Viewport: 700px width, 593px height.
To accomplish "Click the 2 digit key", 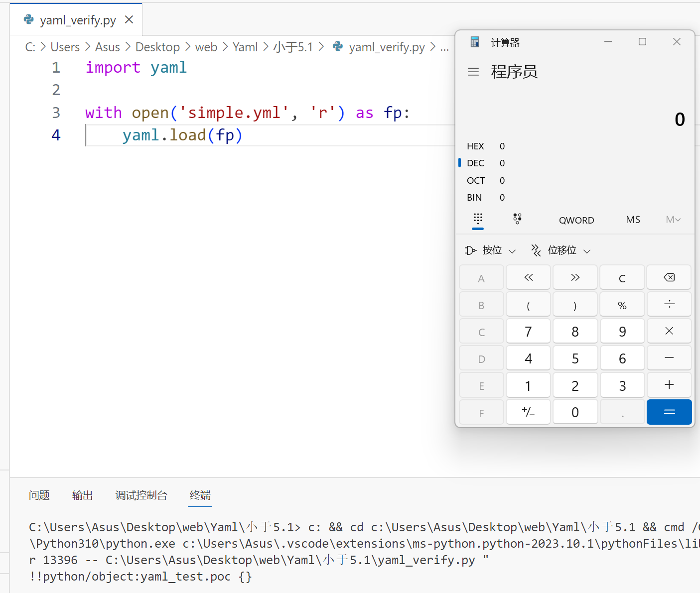I will tap(575, 385).
